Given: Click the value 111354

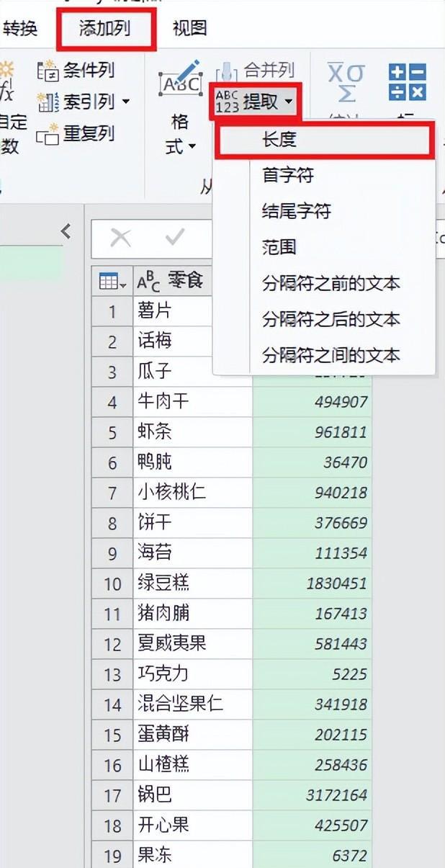Looking at the screenshot, I should [341, 553].
